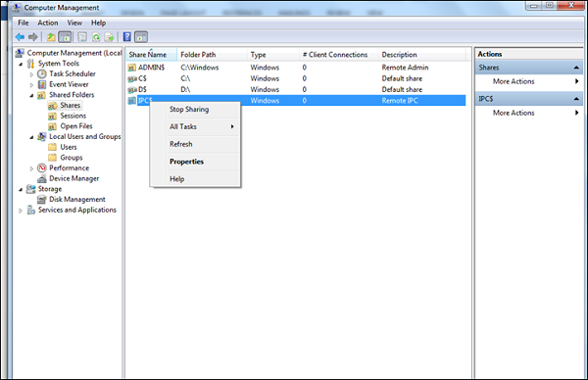Click the Back arrow toolbar icon
Image resolution: width=588 pixels, height=380 pixels.
[x=20, y=36]
